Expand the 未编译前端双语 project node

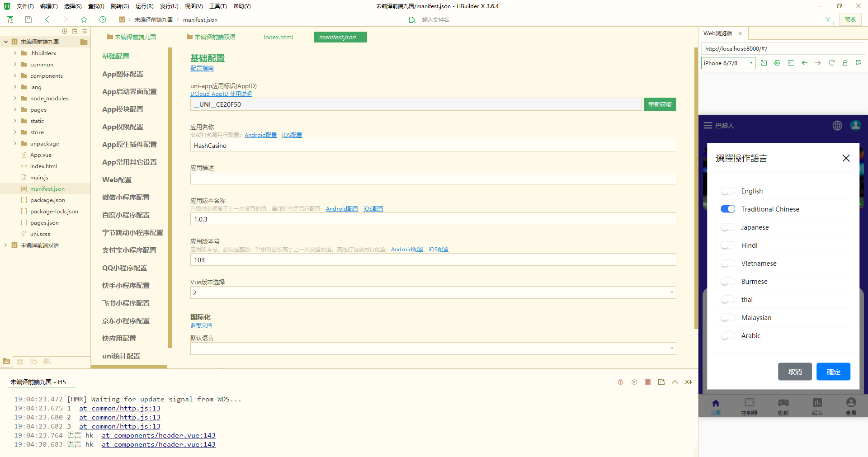pyautogui.click(x=6, y=245)
